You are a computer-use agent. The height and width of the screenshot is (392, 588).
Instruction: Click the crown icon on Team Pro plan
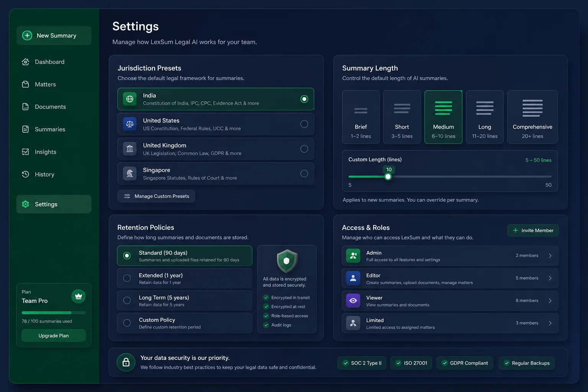pyautogui.click(x=78, y=296)
